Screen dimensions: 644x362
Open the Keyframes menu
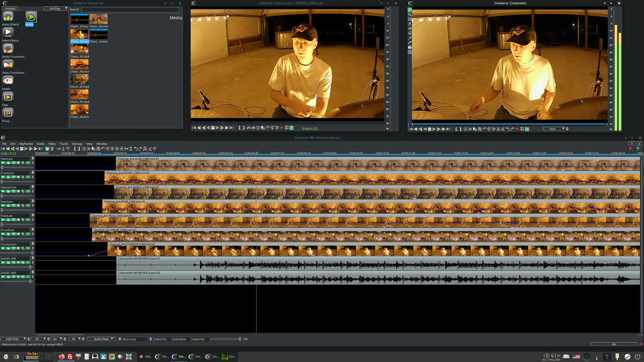tap(26, 144)
